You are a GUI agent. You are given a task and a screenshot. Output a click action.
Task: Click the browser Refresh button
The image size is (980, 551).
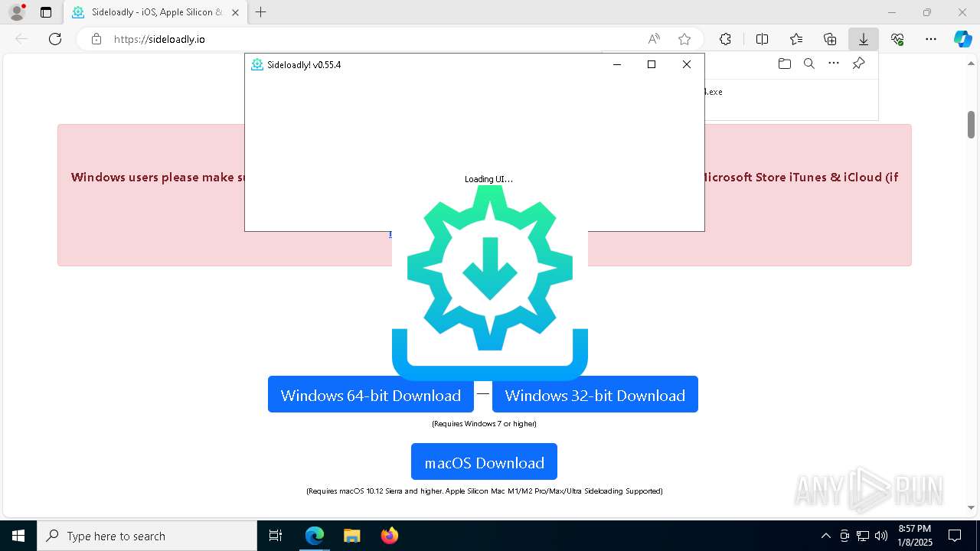pos(55,39)
